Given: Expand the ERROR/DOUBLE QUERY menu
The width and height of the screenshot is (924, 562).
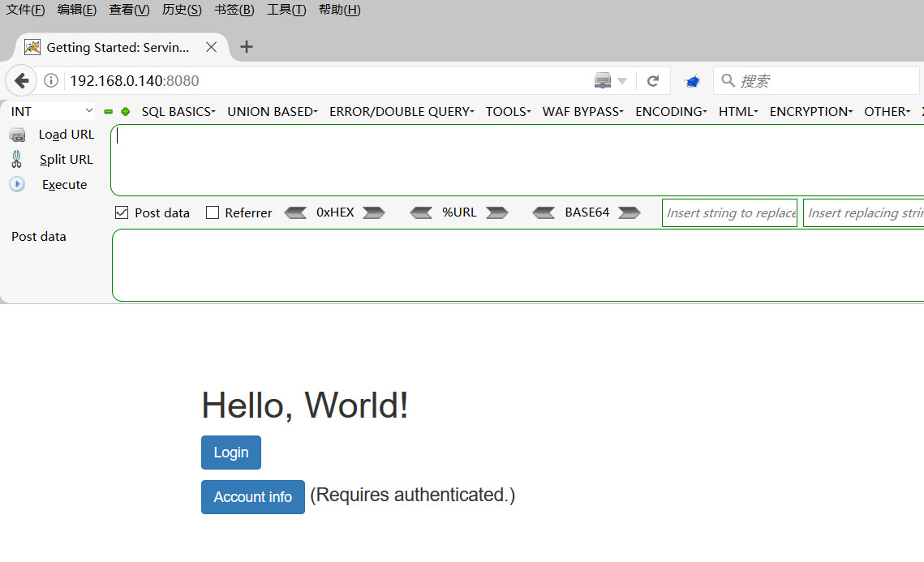Looking at the screenshot, I should click(x=402, y=111).
